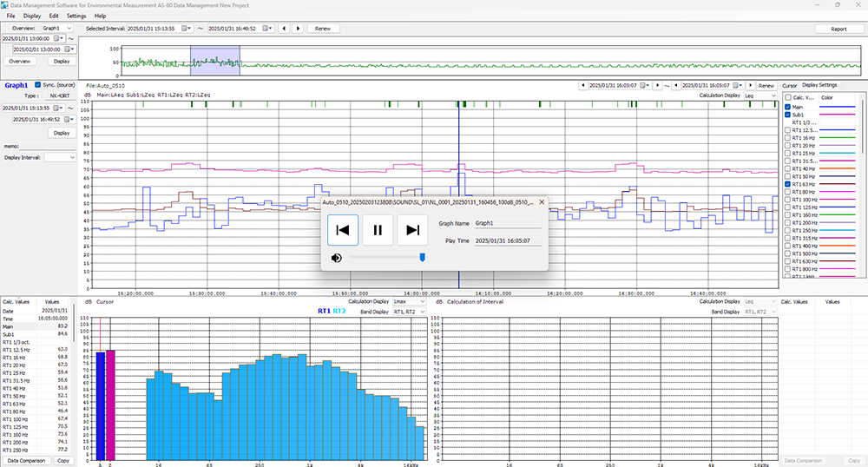Click the RT1 63 Hz brown color swatch
The height and width of the screenshot is (467, 868).
(837, 184)
